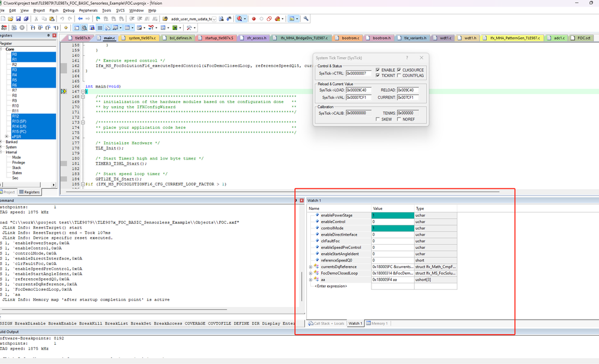Open the Watch Windows toolbar icon
This screenshot has height=364, width=599.
(x=115, y=27)
